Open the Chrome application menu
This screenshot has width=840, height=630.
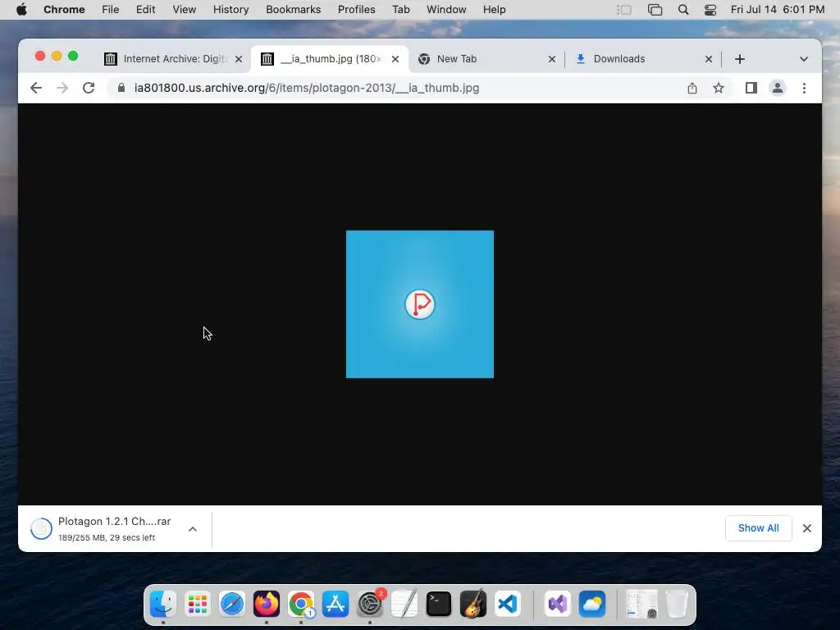tap(64, 10)
